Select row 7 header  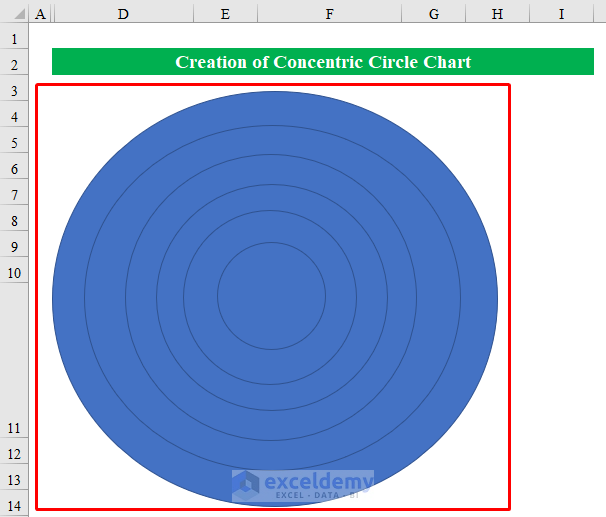14,192
